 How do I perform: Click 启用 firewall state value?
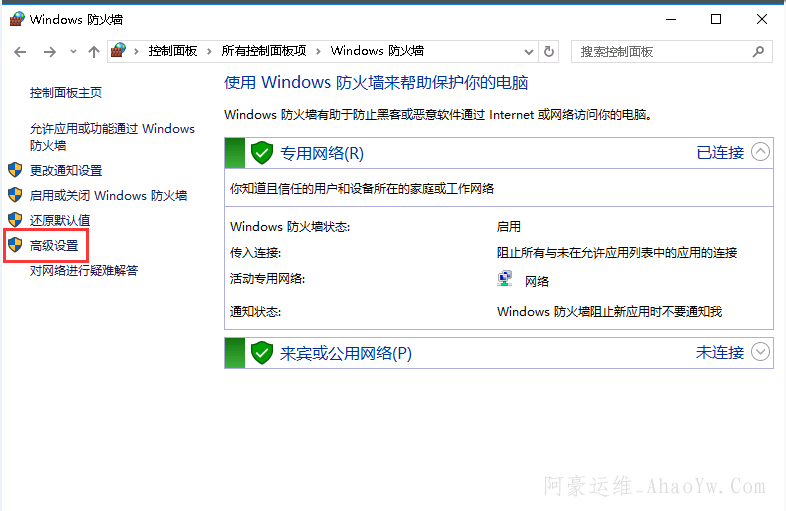508,227
